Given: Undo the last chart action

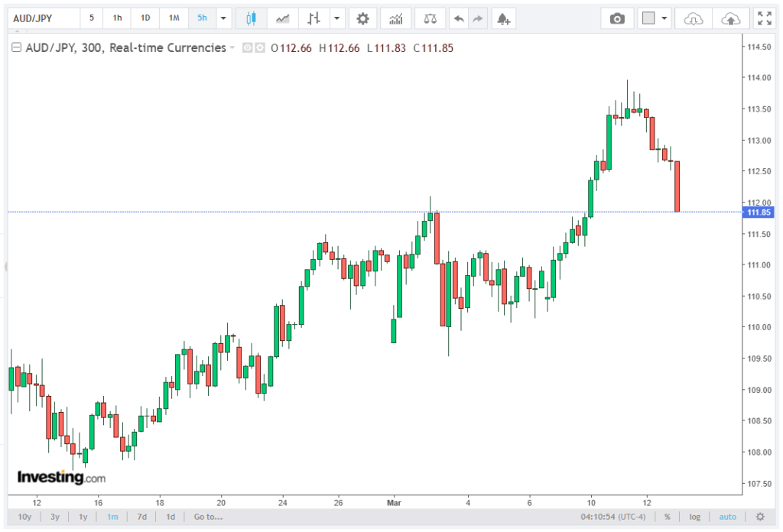Looking at the screenshot, I should tap(458, 18).
